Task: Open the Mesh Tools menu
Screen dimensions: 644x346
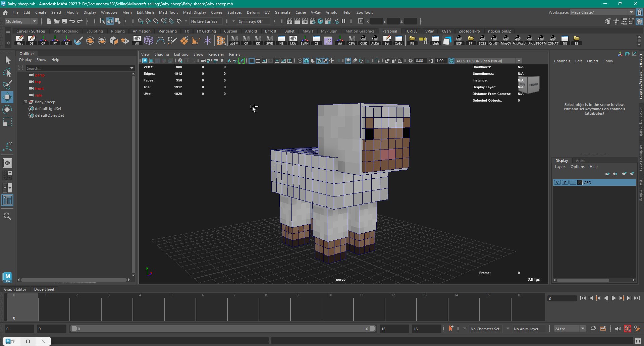Action: [x=168, y=12]
